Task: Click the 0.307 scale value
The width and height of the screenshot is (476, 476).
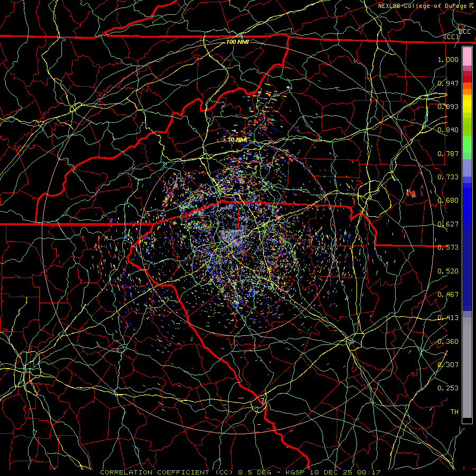Action: click(x=448, y=365)
